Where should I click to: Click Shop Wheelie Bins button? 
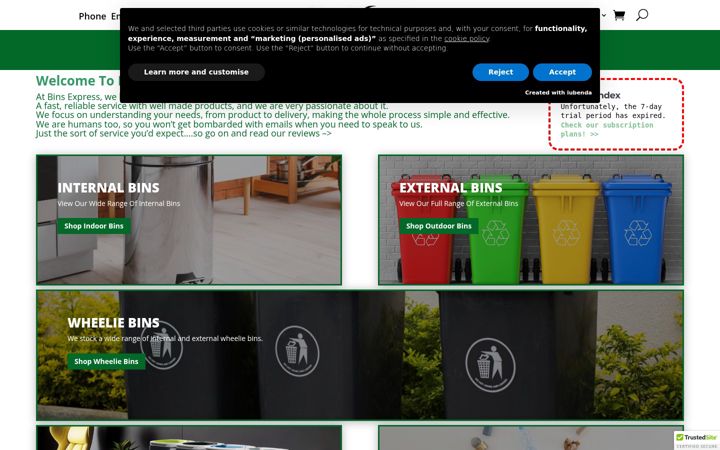tap(106, 361)
